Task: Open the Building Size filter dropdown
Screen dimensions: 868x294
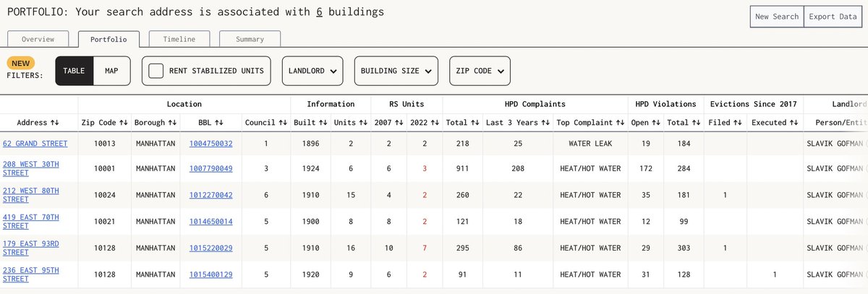Action: 396,71
